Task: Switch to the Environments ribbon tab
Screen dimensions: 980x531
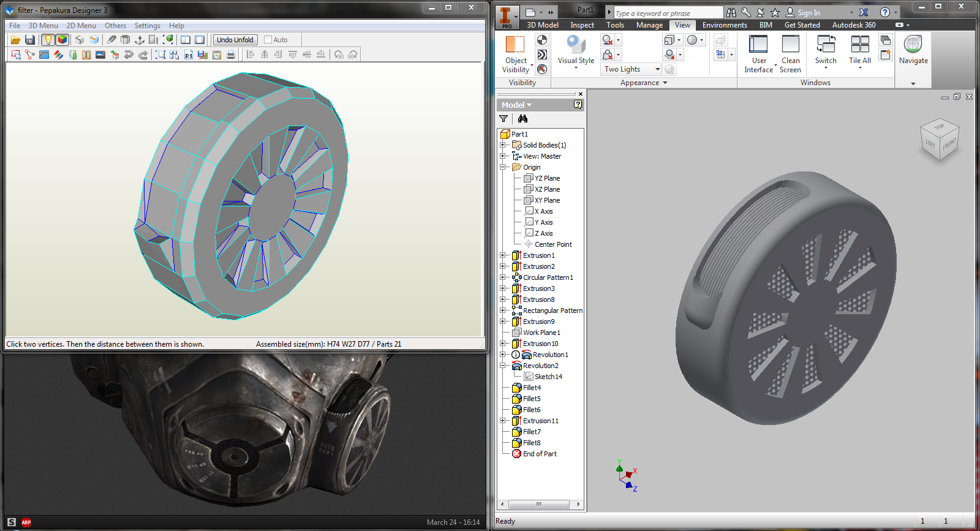Action: [725, 25]
